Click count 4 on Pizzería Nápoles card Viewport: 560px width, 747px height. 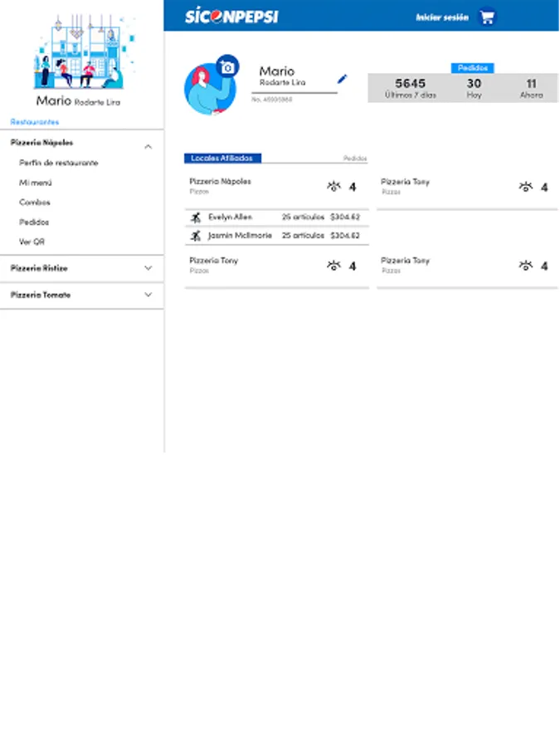[x=353, y=187]
